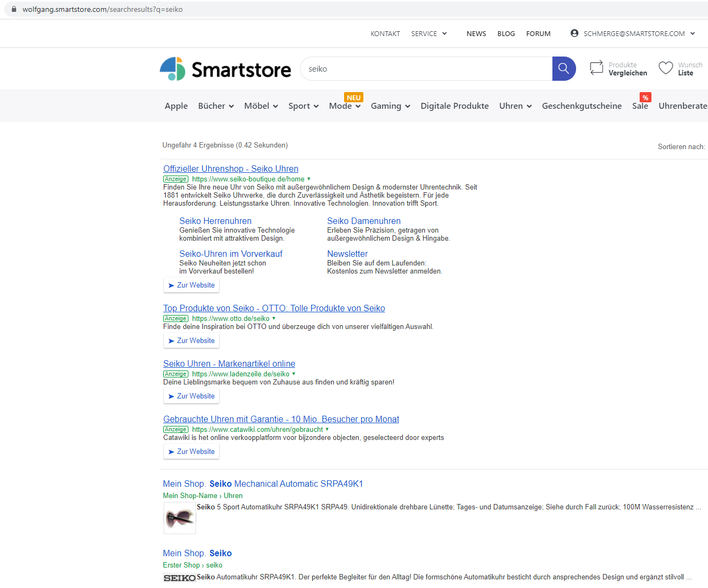Select the Sale menu item
Viewport: 708px width, 588px height.
(640, 106)
